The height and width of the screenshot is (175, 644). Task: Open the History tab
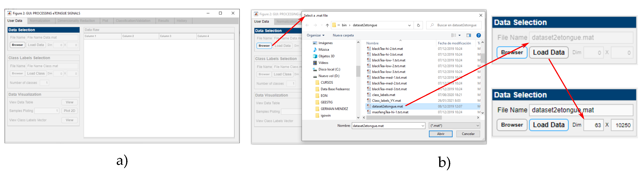point(182,21)
